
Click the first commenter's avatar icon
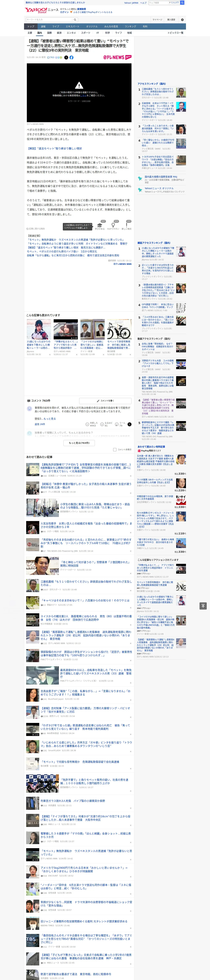29,409
